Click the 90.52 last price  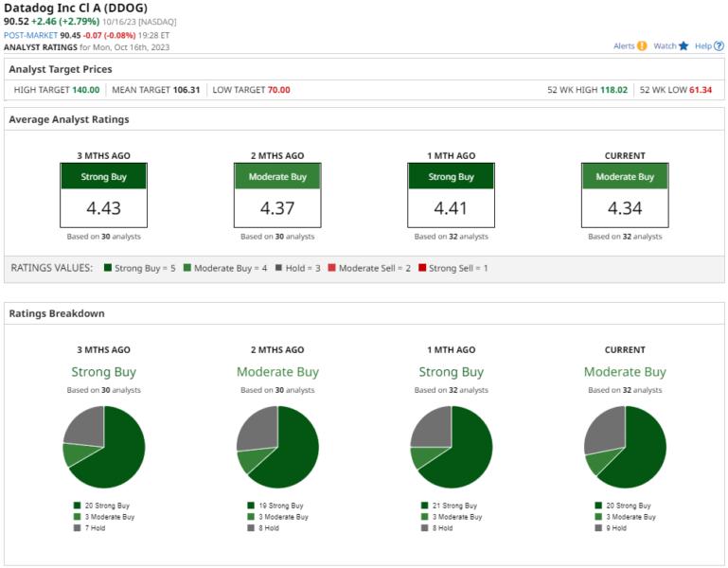coord(16,22)
